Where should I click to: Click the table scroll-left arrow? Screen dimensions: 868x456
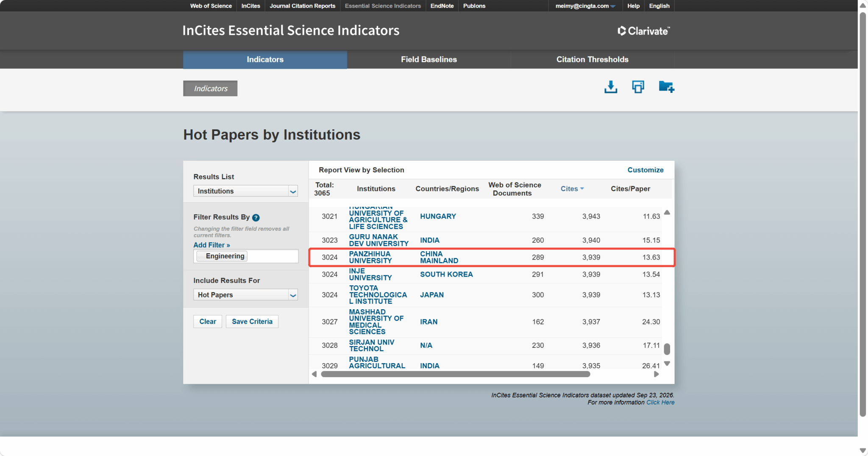click(x=314, y=374)
